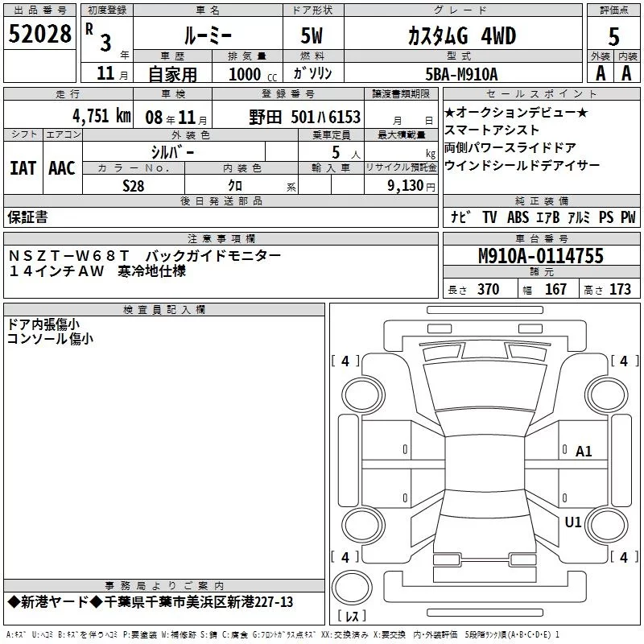The image size is (644, 644).
Task: Click width value 167
Action: (x=555, y=289)
